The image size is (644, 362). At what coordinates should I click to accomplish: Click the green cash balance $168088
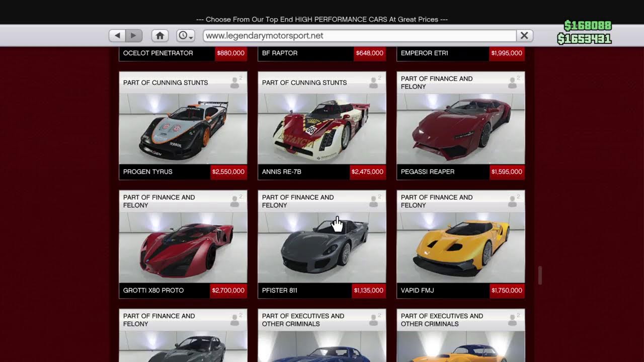click(x=588, y=26)
